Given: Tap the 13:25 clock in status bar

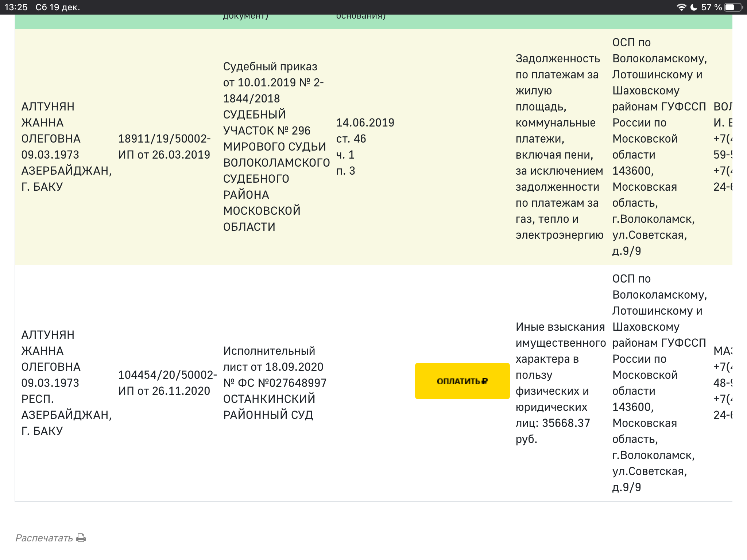Looking at the screenshot, I should point(16,7).
